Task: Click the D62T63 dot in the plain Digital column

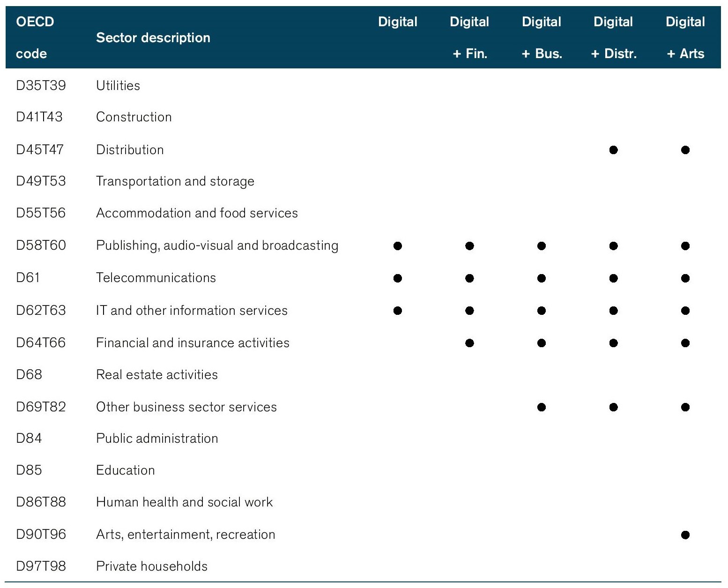Action: 398,311
